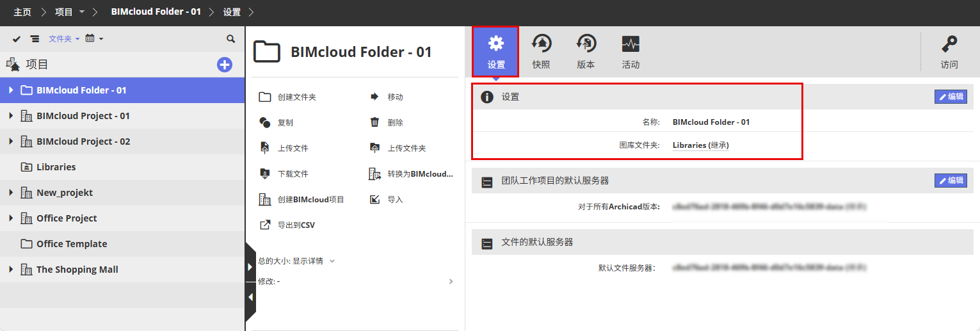Click the checkmark select icon in sidebar toolbar

tap(17, 39)
